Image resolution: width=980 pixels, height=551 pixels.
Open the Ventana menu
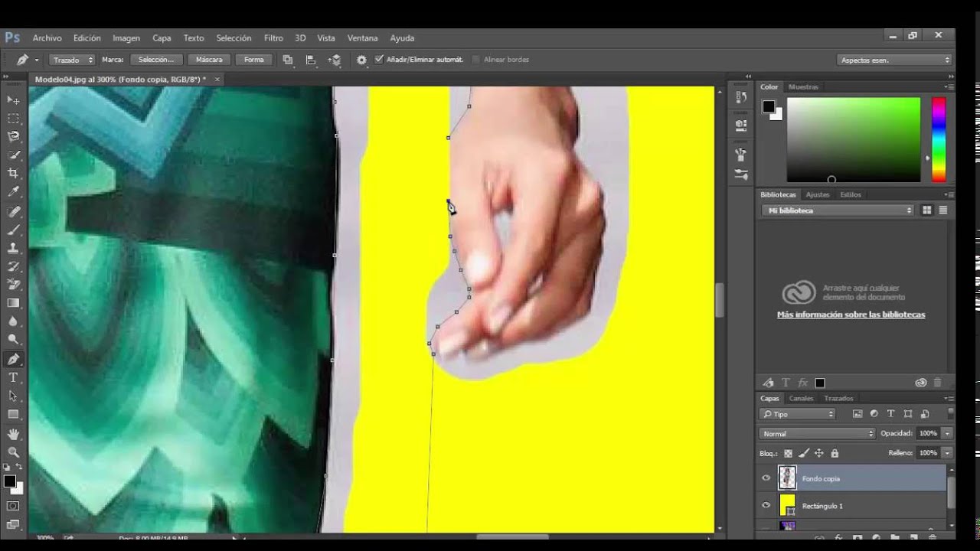362,38
